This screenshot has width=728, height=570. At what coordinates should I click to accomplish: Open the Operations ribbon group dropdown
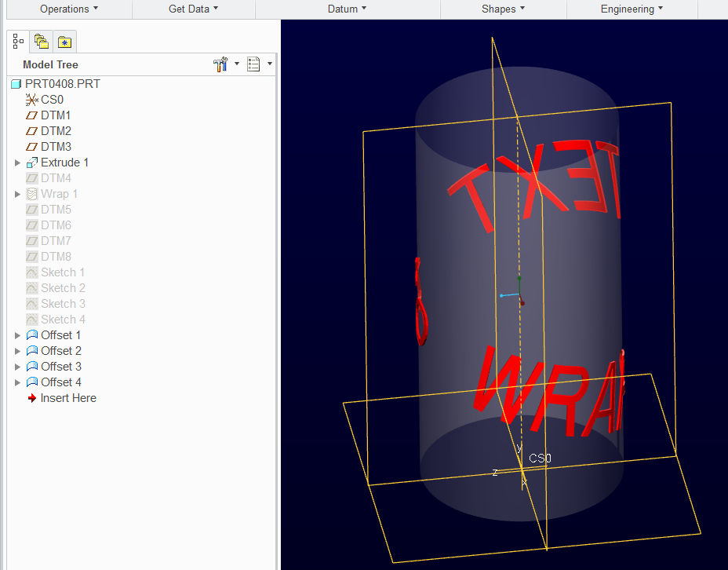click(69, 9)
